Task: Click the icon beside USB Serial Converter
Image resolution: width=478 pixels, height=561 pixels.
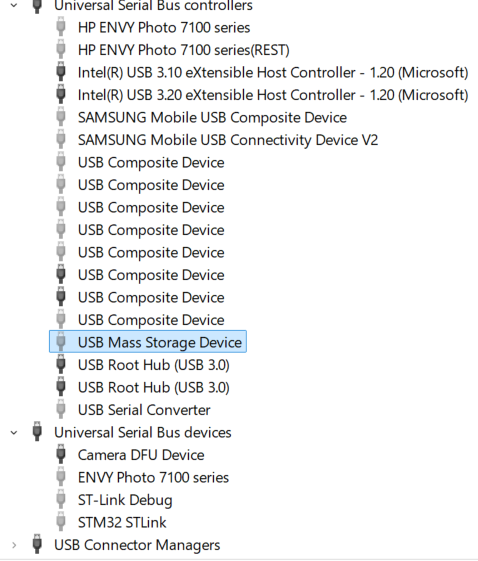Action: [x=61, y=410]
